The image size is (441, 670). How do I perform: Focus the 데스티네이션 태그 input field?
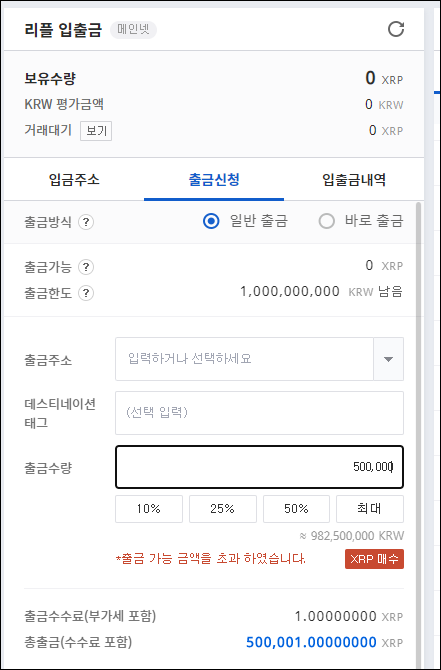coord(259,413)
